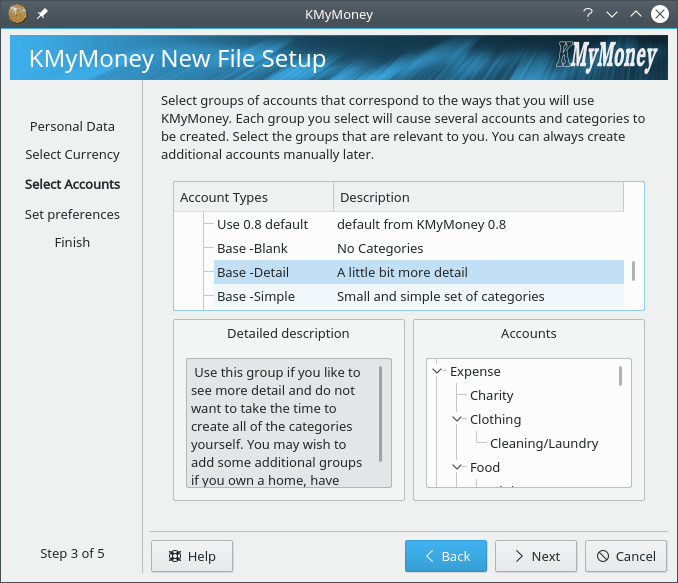Select the Cleaning/Laundry account entry
Image resolution: width=678 pixels, height=583 pixels.
(544, 443)
